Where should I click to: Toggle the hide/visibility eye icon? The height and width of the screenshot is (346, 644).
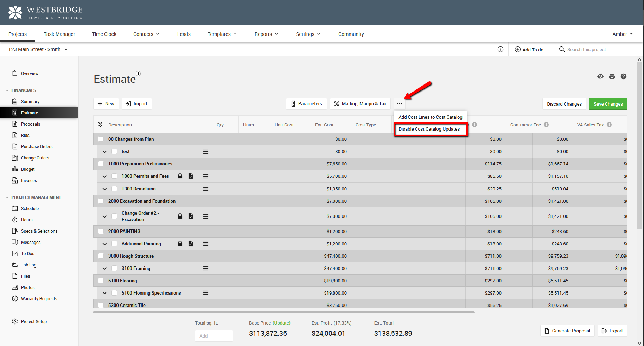tap(600, 76)
